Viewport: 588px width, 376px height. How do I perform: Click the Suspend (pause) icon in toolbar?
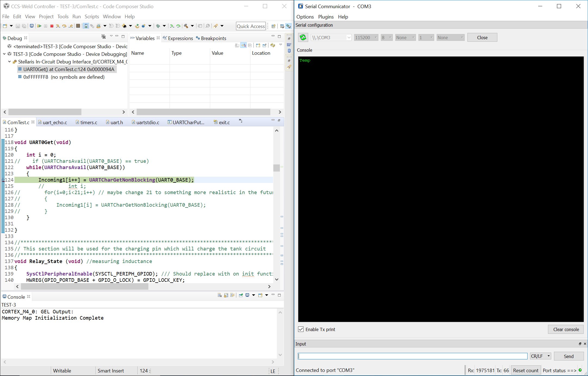45,26
